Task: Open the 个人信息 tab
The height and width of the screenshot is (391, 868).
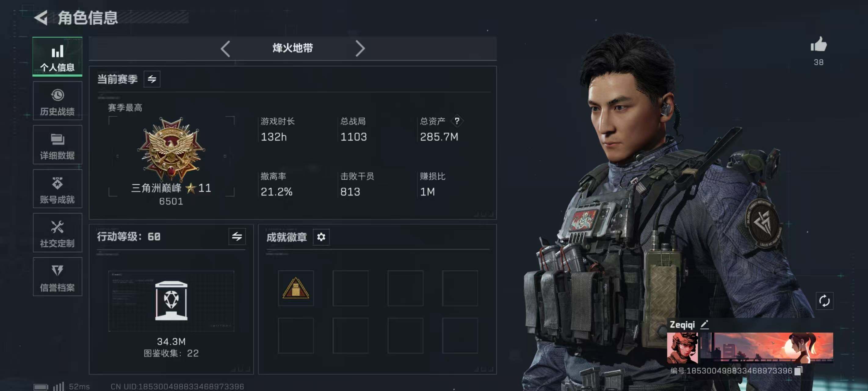Action: coord(57,57)
